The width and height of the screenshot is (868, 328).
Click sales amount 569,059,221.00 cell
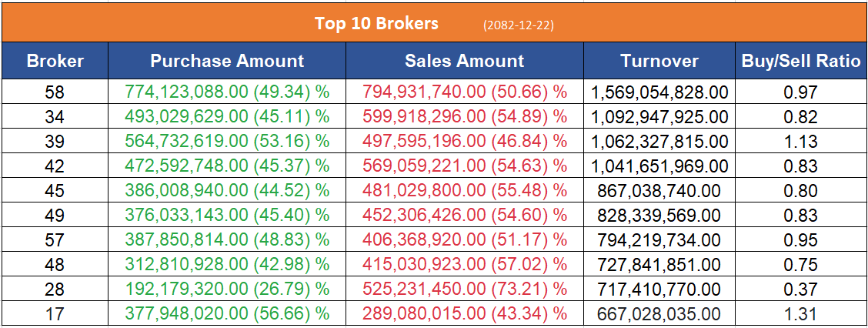tap(464, 166)
